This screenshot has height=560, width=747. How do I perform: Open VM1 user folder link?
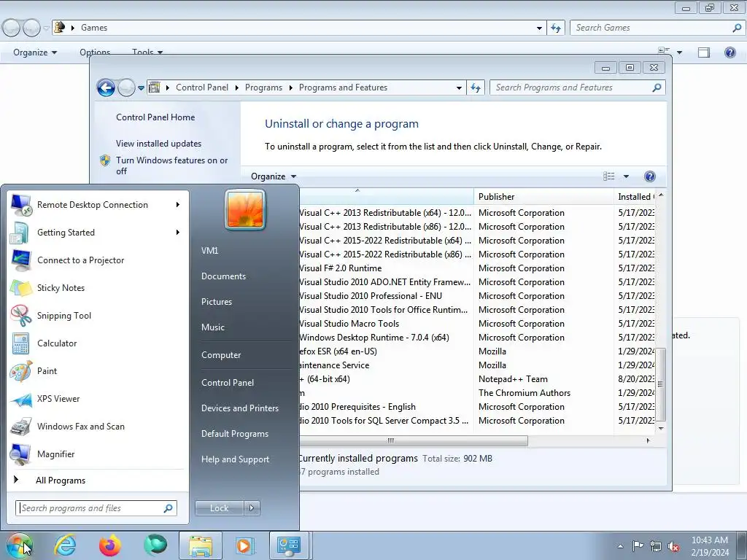coord(209,251)
